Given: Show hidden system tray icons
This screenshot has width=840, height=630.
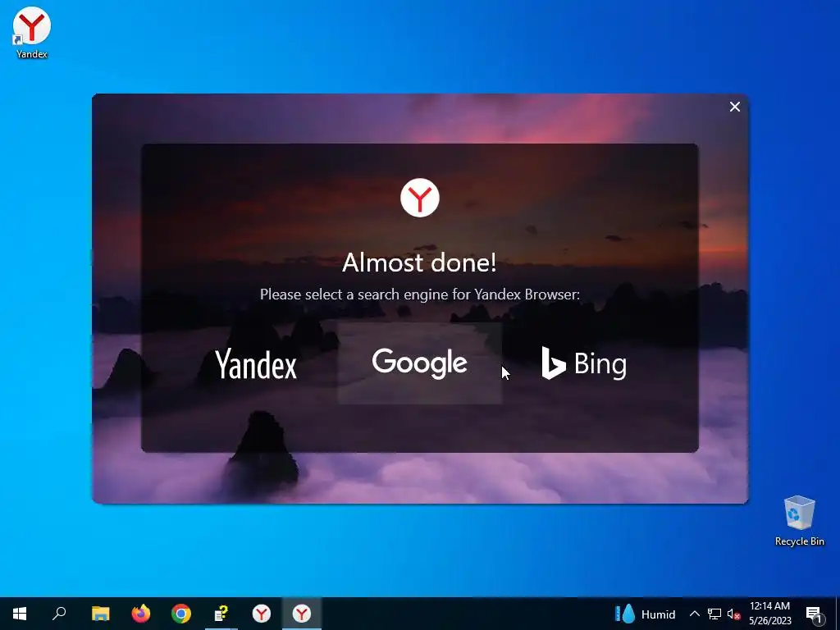Looking at the screenshot, I should point(694,614).
